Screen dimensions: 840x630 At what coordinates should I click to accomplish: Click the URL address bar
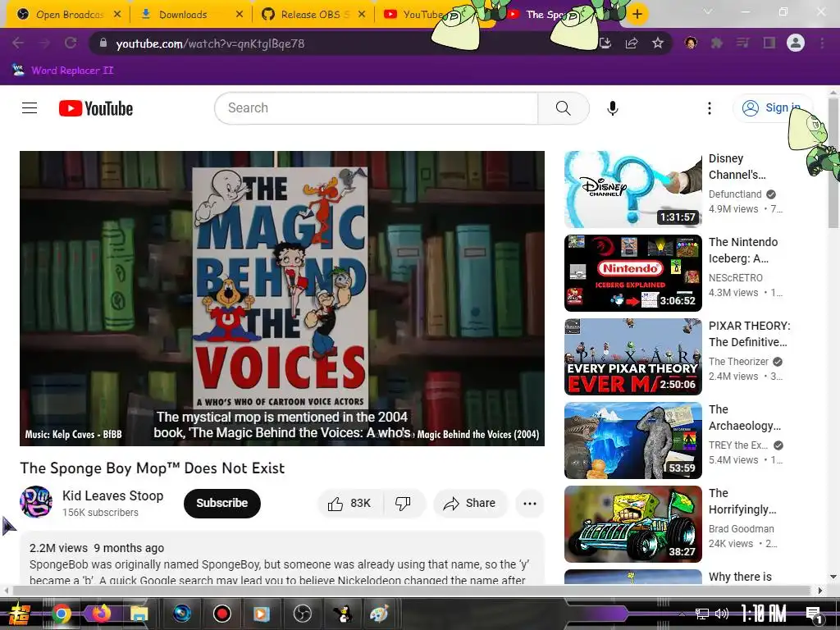343,43
